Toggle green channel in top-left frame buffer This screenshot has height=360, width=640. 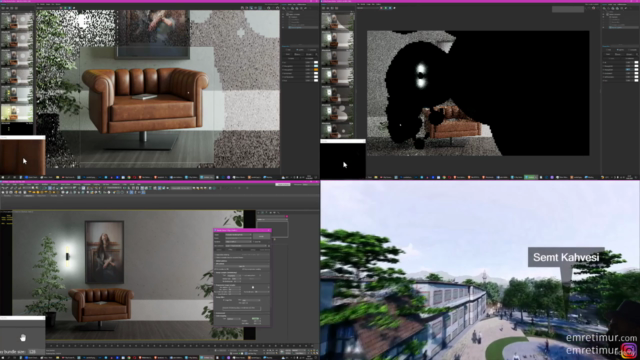click(x=65, y=8)
